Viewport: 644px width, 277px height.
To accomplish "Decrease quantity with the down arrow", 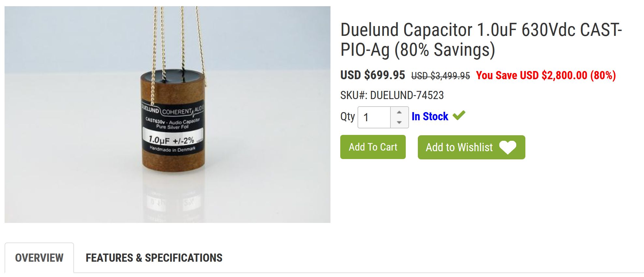I will (399, 123).
